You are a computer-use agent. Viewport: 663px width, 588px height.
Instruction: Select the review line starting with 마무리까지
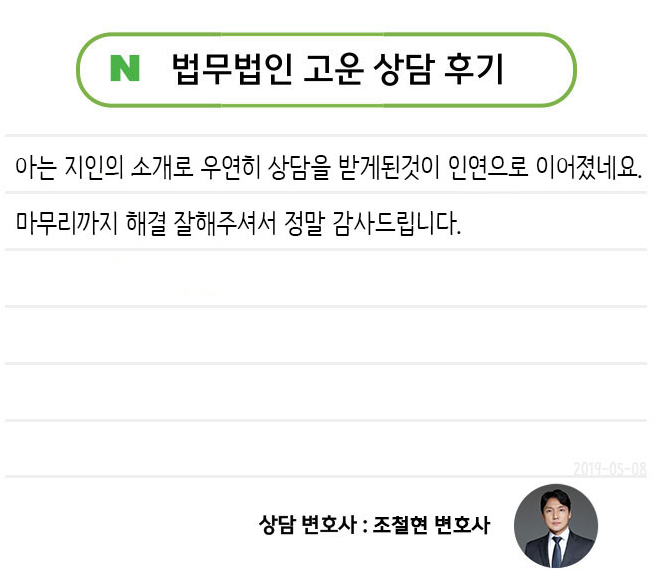click(238, 222)
